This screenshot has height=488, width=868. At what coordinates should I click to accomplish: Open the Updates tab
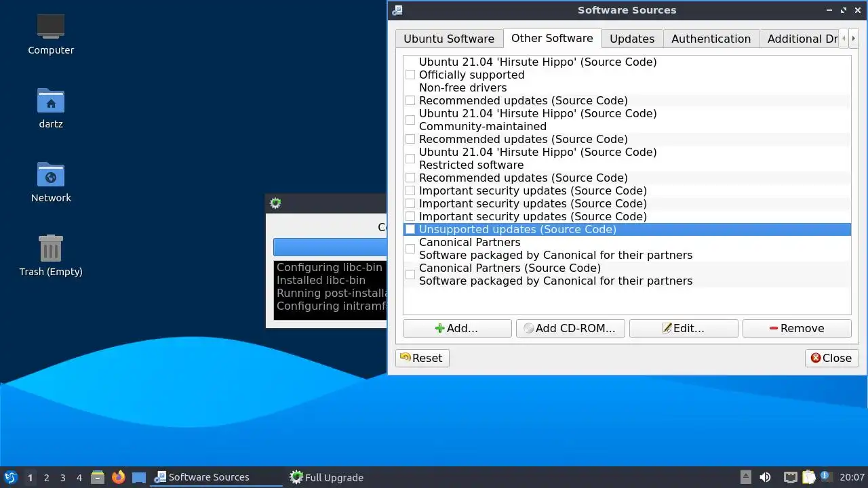[x=632, y=39]
